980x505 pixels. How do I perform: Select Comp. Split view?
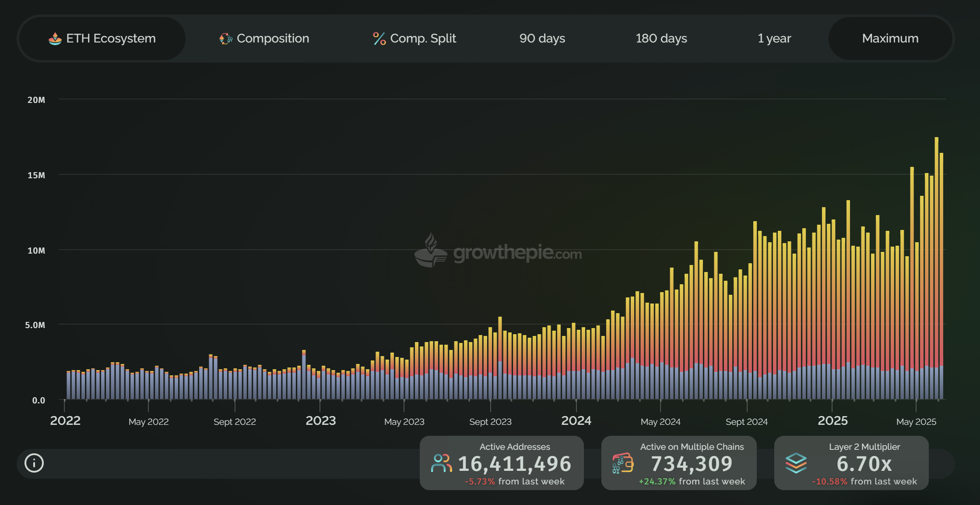(423, 39)
